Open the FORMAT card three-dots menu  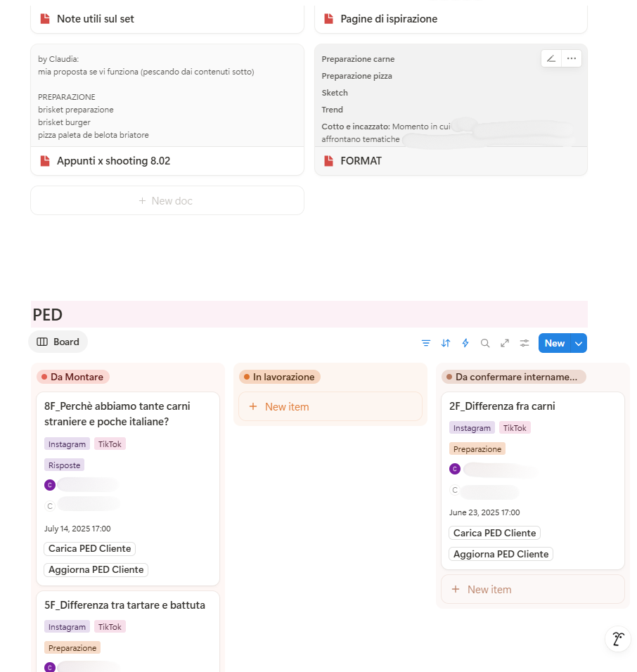[x=572, y=59]
